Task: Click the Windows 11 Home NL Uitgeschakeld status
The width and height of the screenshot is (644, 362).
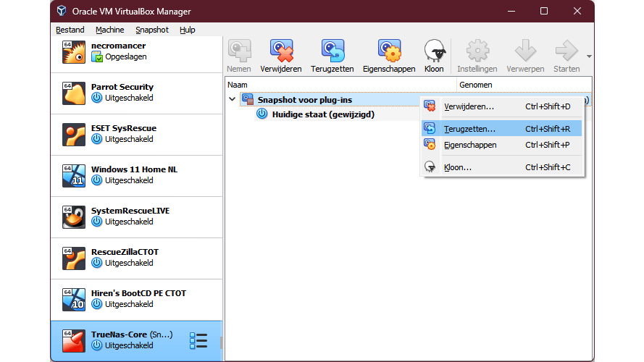Action: pyautogui.click(x=129, y=180)
